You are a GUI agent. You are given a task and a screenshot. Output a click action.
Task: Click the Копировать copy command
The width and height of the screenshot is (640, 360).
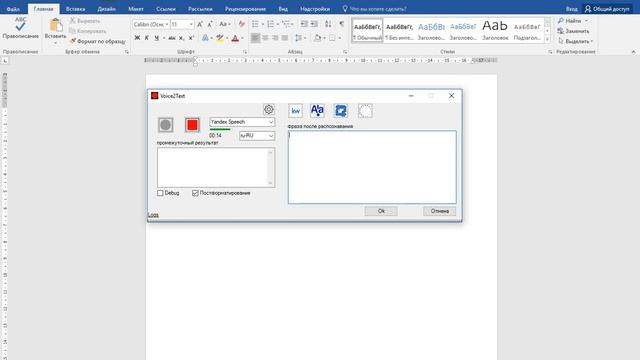pyautogui.click(x=88, y=31)
